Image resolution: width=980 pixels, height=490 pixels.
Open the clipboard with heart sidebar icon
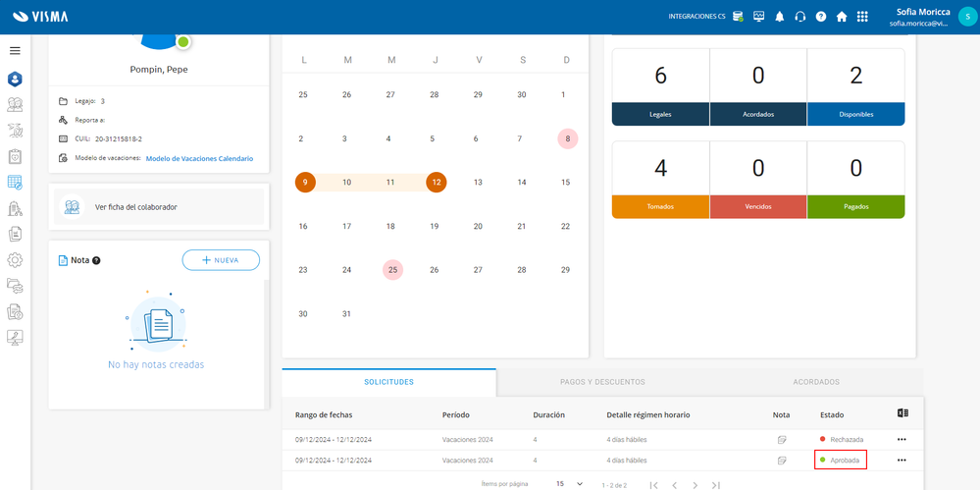(x=15, y=156)
